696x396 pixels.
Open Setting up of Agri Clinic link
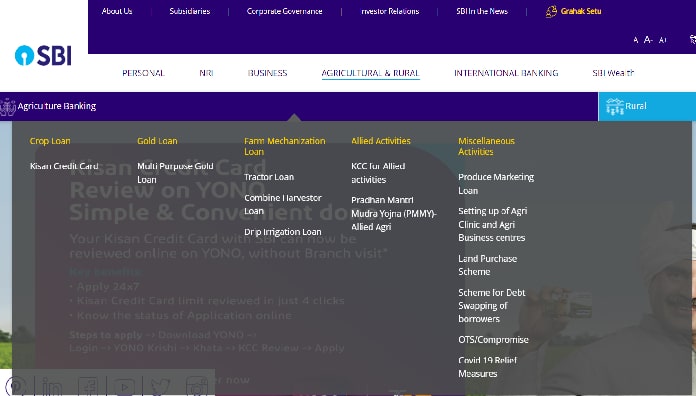point(493,224)
